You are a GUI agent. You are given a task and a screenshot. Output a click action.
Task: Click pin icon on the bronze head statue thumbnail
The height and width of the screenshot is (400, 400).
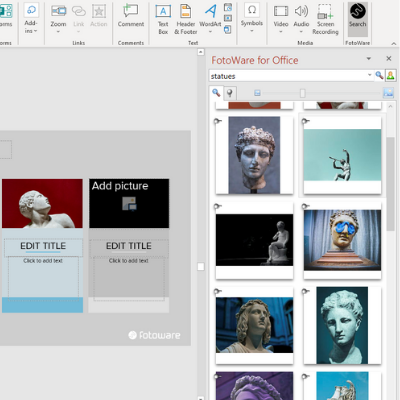point(218,121)
